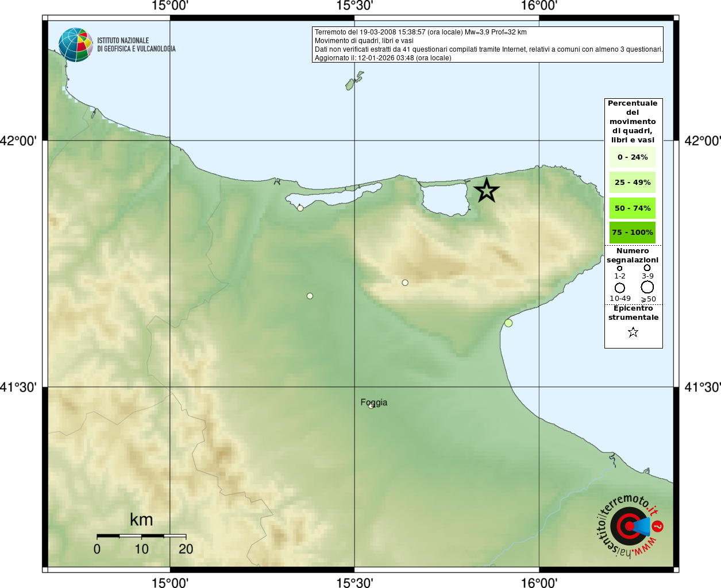
Task: Click the report circle in the Gargano hills
Action: click(x=405, y=283)
